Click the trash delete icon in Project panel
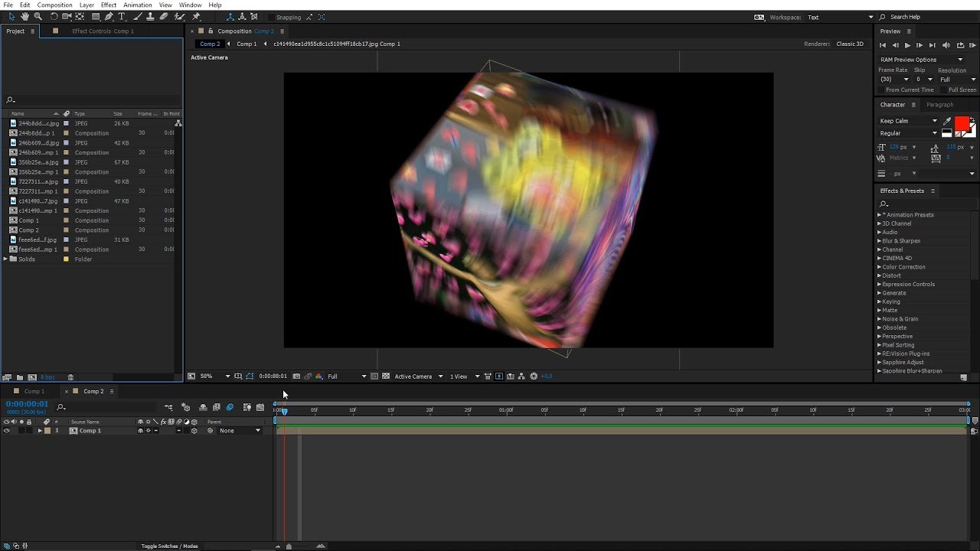Viewport: 980px width, 551px height. coord(70,377)
